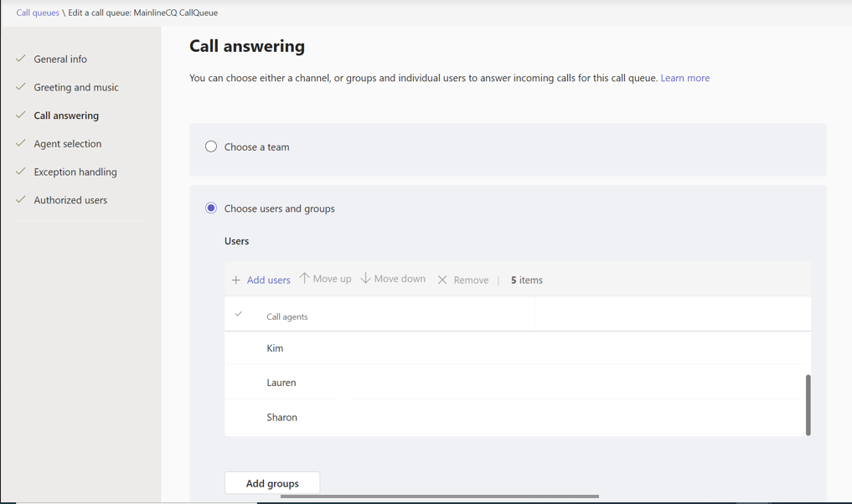
Task: Select the Choose a team radio button
Action: pos(211,146)
